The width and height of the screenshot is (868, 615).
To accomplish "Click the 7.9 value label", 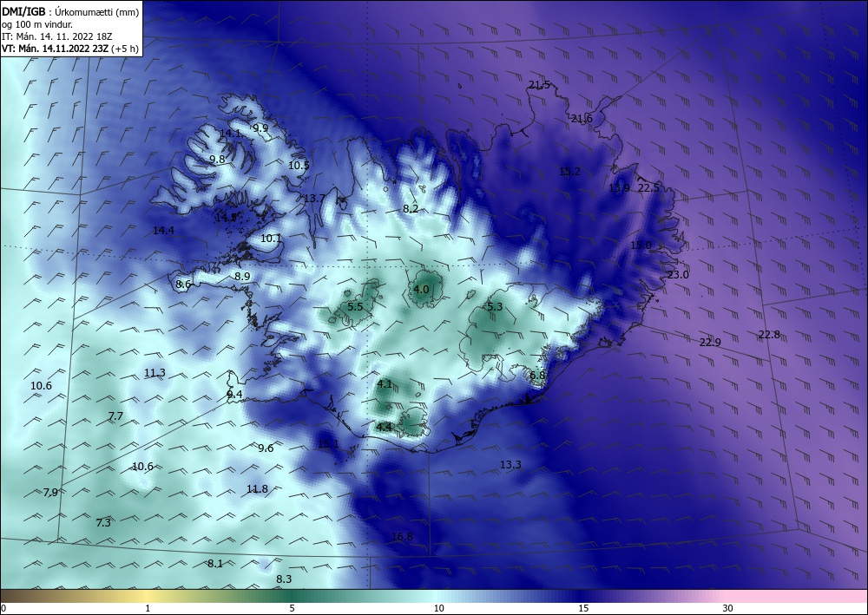I will [x=50, y=492].
